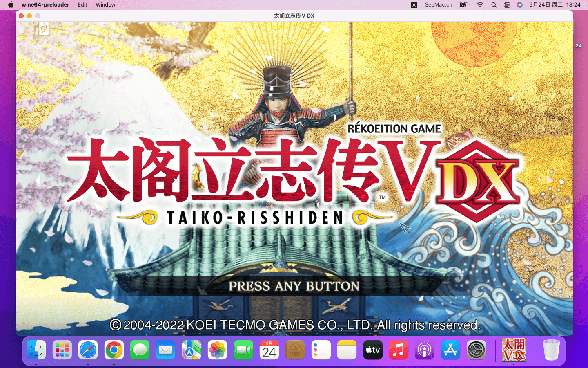Open the App Store from the dock
Image resolution: width=588 pixels, height=368 pixels.
click(450, 350)
